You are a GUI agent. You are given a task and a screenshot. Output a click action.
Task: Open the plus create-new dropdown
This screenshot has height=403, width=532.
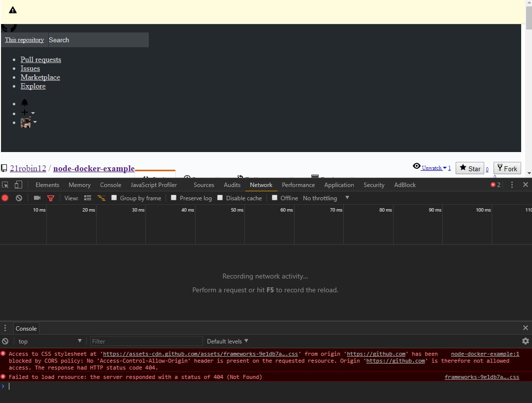pyautogui.click(x=28, y=113)
